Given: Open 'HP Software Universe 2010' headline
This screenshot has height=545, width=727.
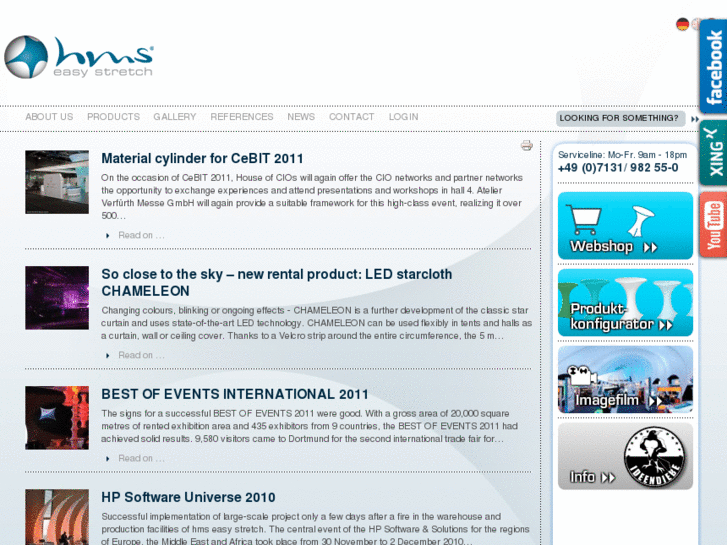Looking at the screenshot, I should 188,497.
